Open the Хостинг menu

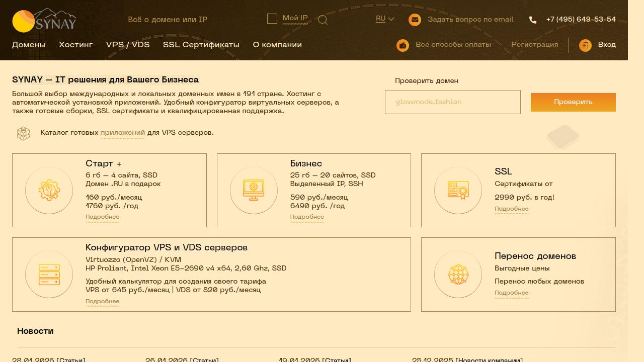click(x=76, y=45)
